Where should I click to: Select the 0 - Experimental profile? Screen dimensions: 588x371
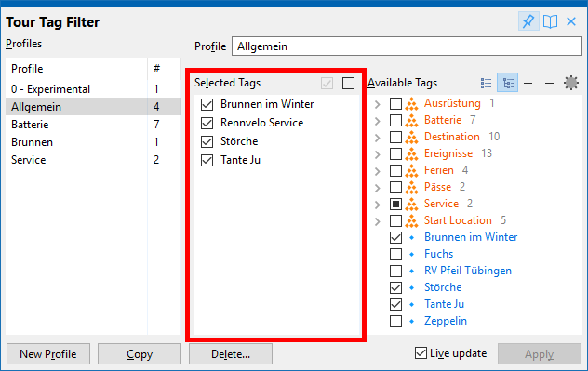pos(93,89)
